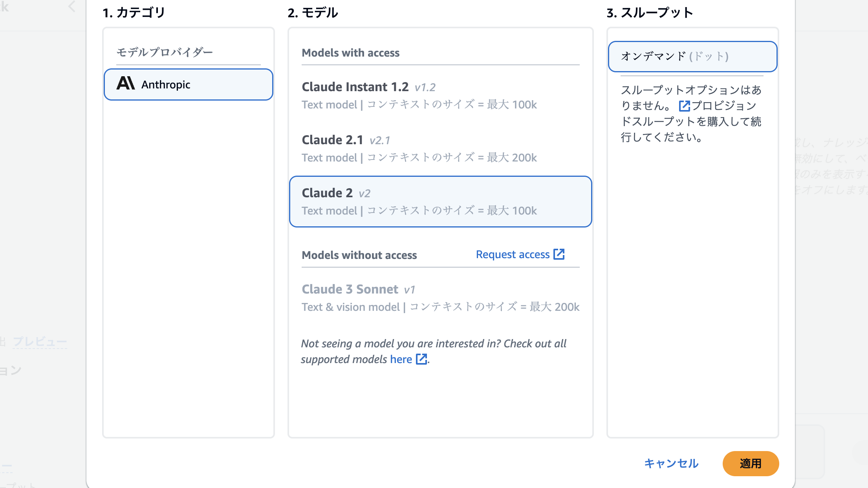Open the プロビジョンドスループット purchase link
The width and height of the screenshot is (868, 488).
(x=723, y=106)
